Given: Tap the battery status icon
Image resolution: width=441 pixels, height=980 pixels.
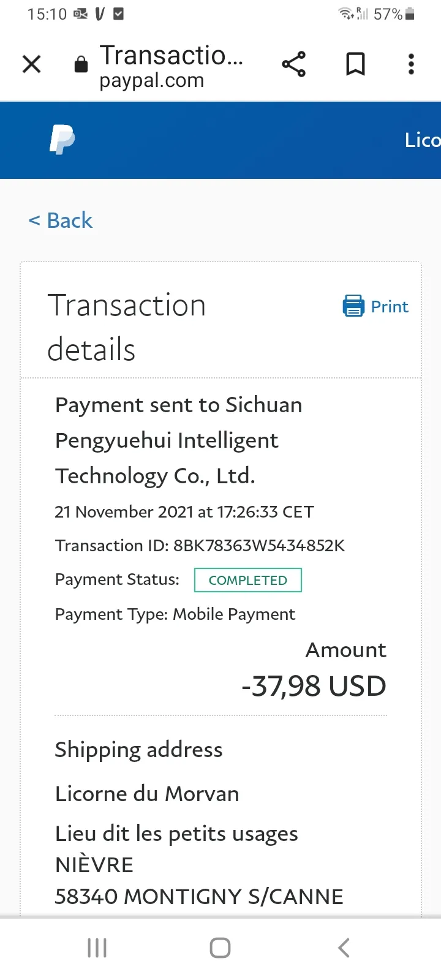Looking at the screenshot, I should point(410,14).
